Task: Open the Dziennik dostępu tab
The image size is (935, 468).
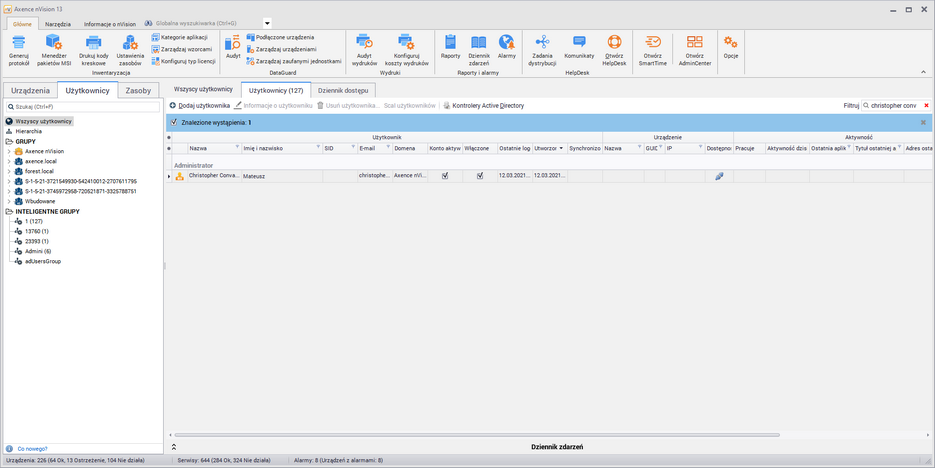Action: pyautogui.click(x=345, y=90)
